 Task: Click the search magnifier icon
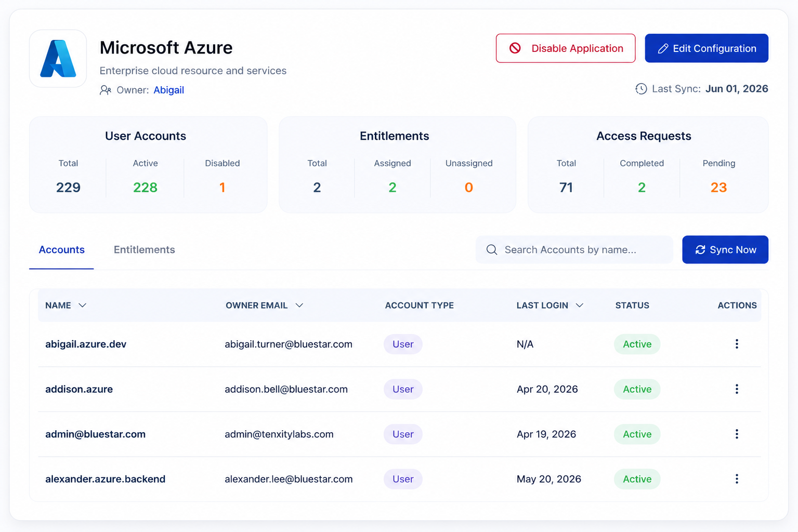coord(492,250)
